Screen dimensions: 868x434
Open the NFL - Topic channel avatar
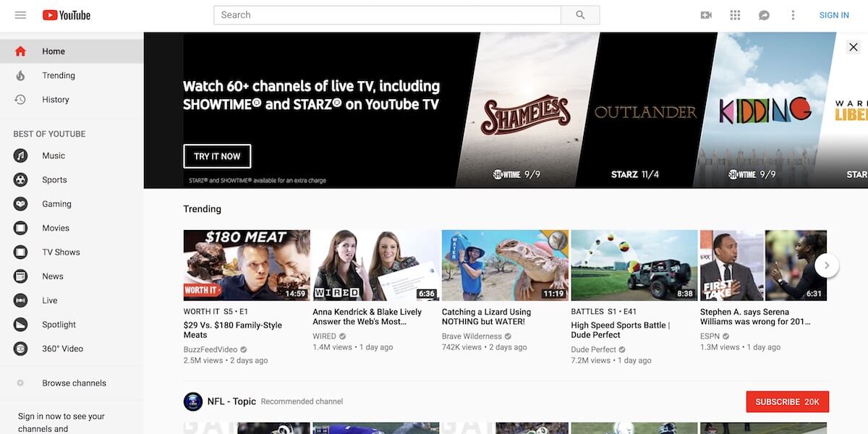click(193, 401)
